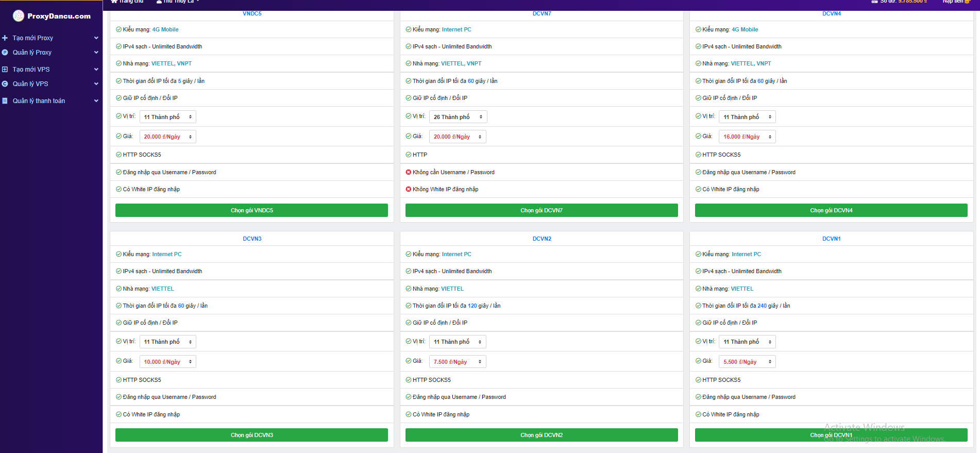Open DCVN7 location dropdown 26 Thành phố
The image size is (980, 453).
tap(458, 117)
